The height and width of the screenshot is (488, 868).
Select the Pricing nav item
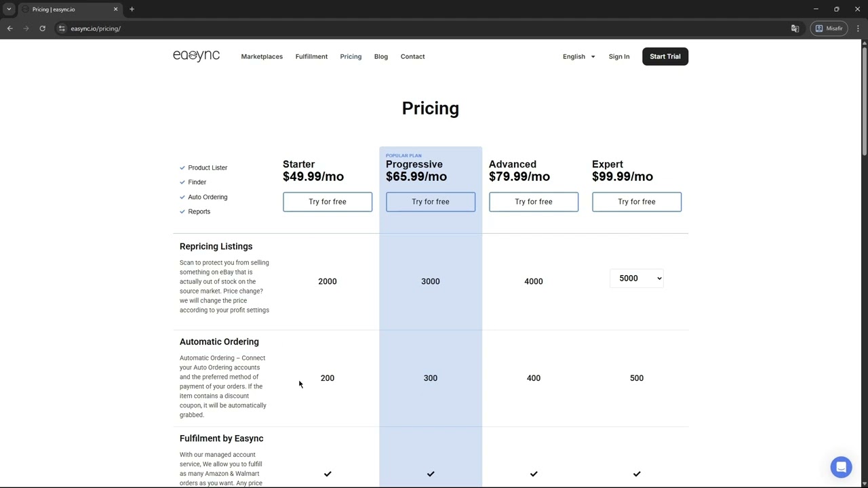click(351, 56)
